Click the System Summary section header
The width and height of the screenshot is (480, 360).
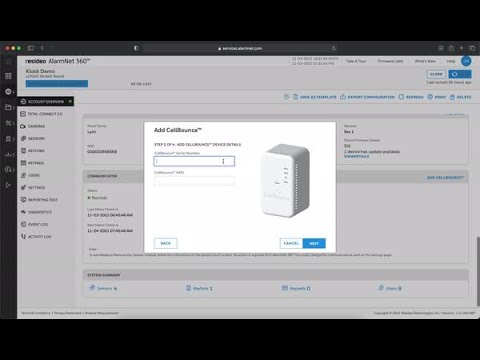point(275,275)
